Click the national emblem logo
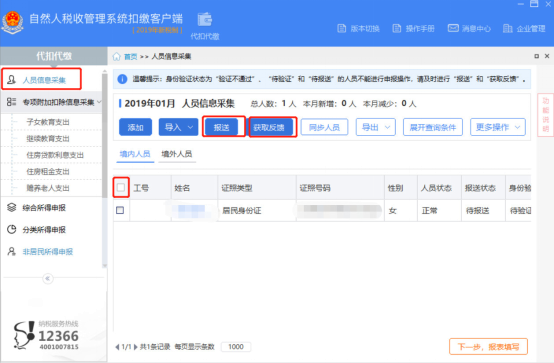 tap(12, 22)
